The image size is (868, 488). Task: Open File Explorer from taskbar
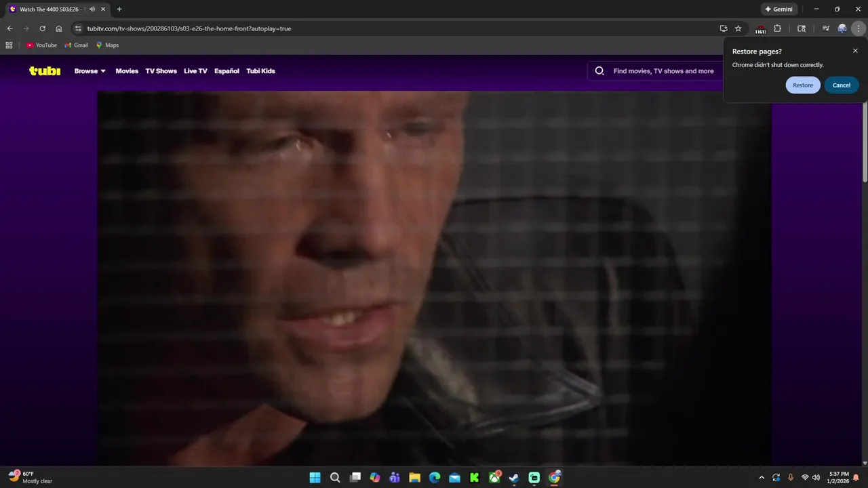tap(414, 478)
